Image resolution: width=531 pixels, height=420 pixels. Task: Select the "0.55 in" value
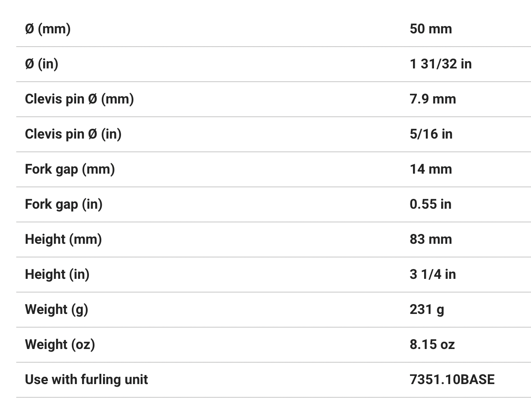coord(430,204)
